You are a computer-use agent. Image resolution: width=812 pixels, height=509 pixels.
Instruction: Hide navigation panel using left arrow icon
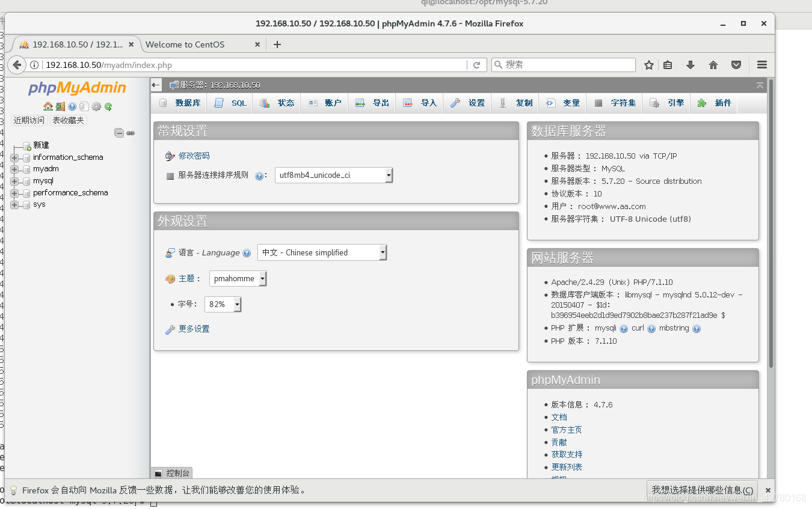(x=156, y=85)
